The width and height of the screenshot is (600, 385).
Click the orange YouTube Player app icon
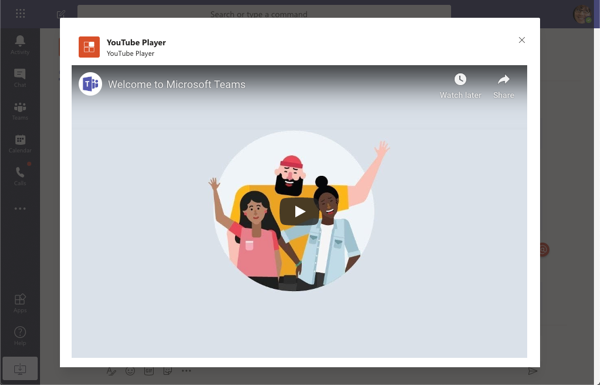89,47
